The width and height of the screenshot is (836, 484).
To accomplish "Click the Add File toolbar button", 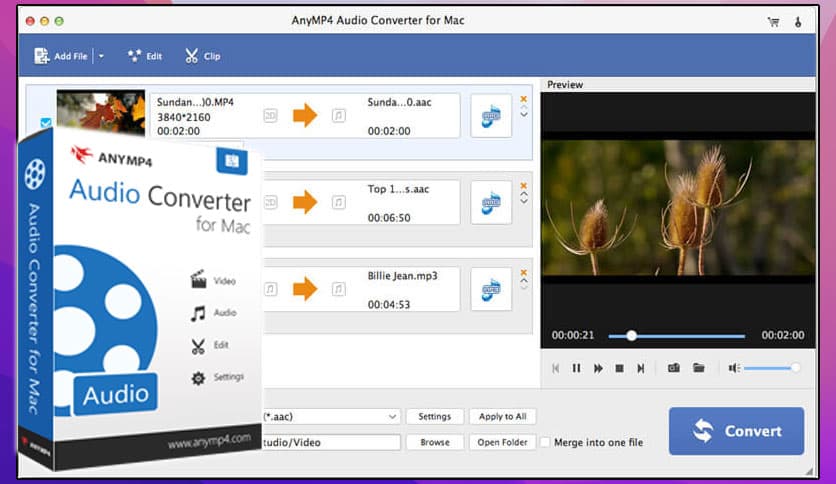I will pyautogui.click(x=60, y=56).
